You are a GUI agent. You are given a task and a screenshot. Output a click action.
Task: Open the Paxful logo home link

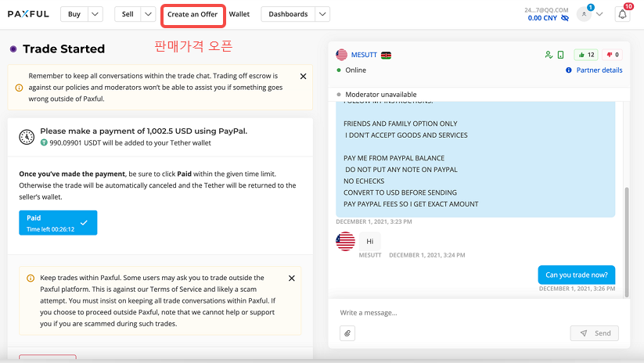coord(28,14)
